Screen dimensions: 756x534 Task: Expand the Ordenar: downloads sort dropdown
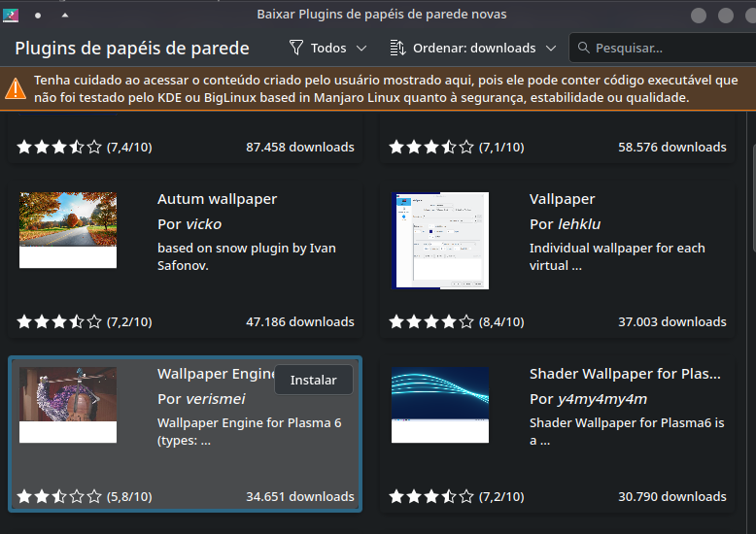point(473,48)
